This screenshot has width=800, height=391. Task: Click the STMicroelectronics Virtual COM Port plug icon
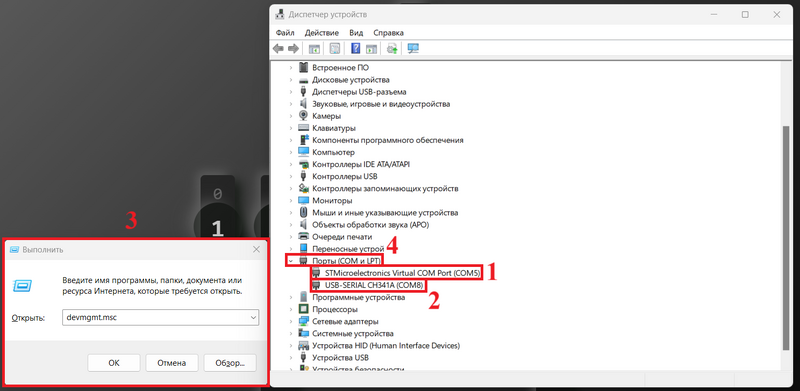[x=316, y=273]
